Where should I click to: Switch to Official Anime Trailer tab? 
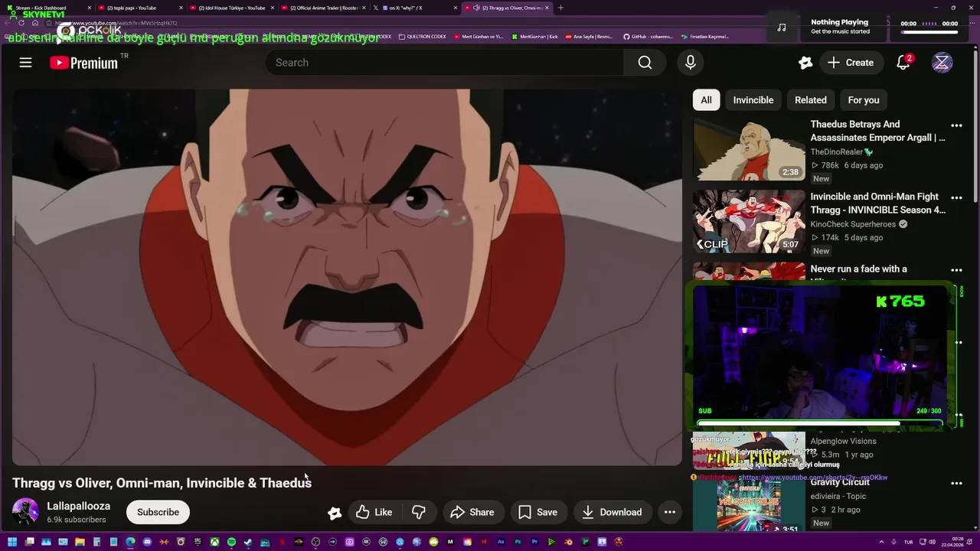pos(322,8)
